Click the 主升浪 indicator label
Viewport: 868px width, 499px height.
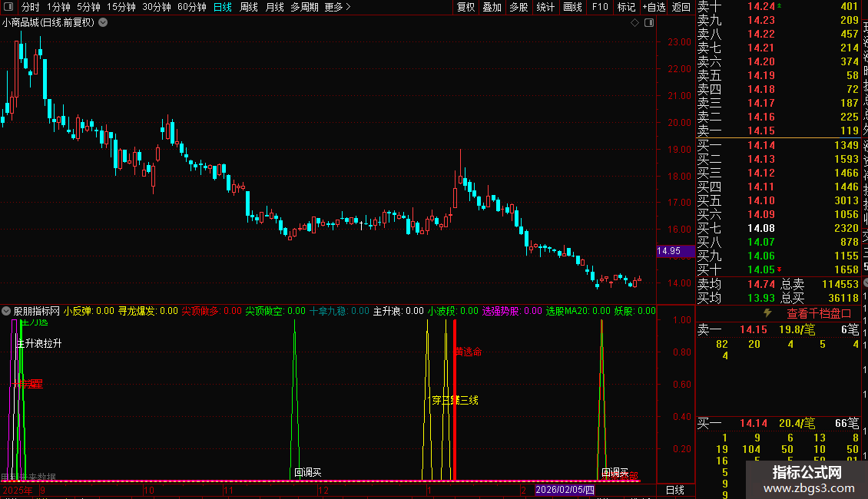tap(398, 311)
